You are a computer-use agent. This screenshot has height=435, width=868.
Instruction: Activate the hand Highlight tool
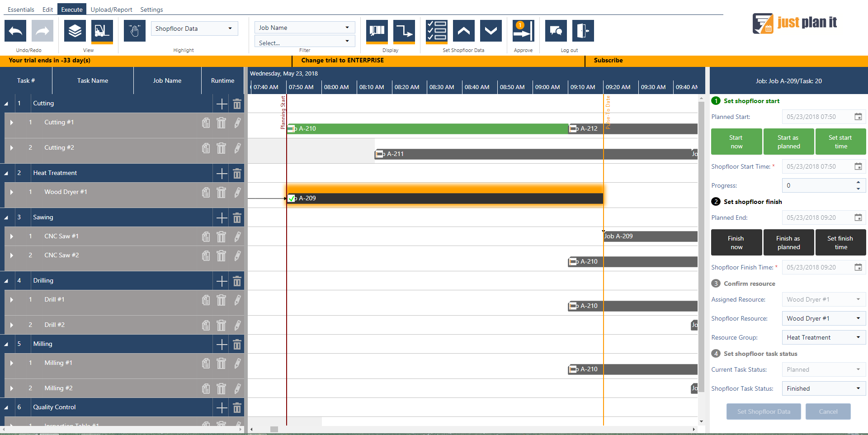pos(134,30)
